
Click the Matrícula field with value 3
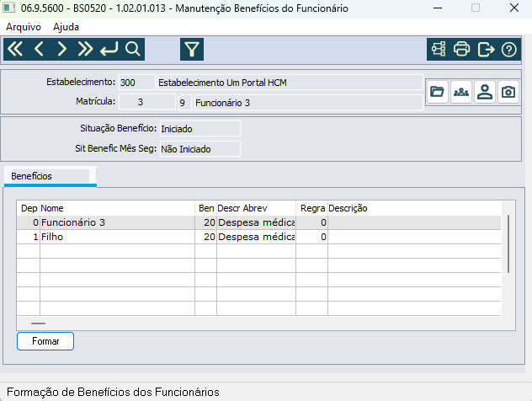(x=147, y=102)
